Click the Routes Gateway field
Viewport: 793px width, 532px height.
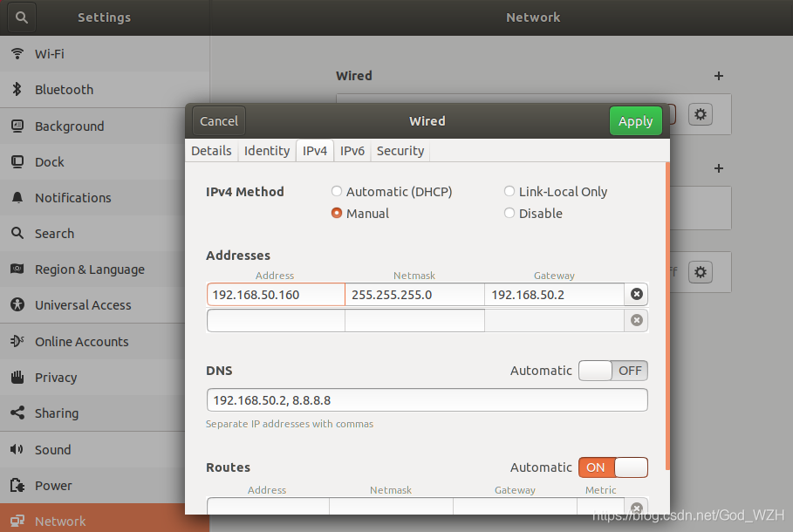coord(515,506)
